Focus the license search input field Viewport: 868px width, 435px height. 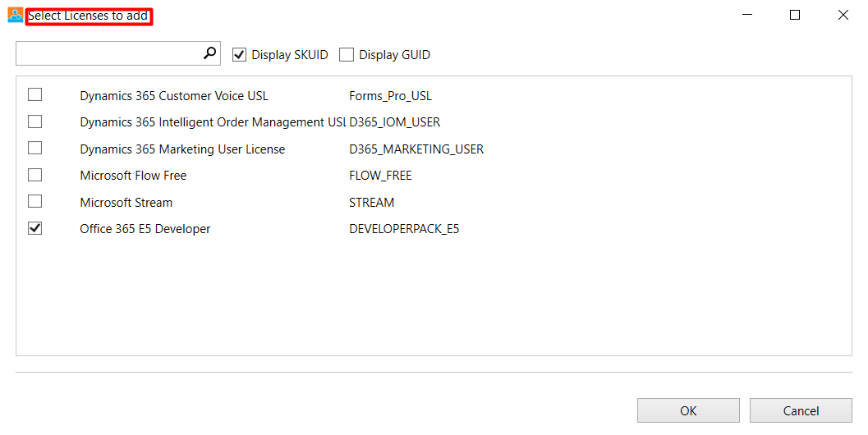118,53
